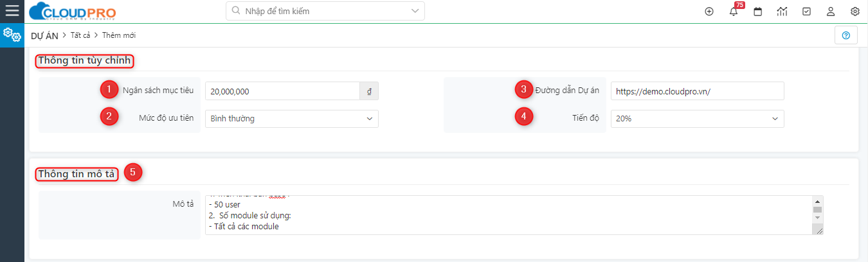Expand the Tiến độ dropdown
The image size is (868, 262).
point(697,119)
